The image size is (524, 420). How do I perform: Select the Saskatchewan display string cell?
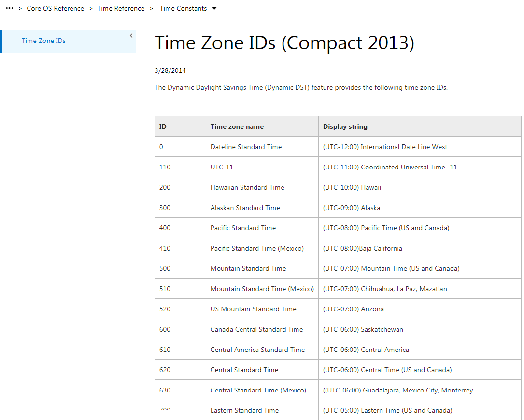click(x=363, y=329)
